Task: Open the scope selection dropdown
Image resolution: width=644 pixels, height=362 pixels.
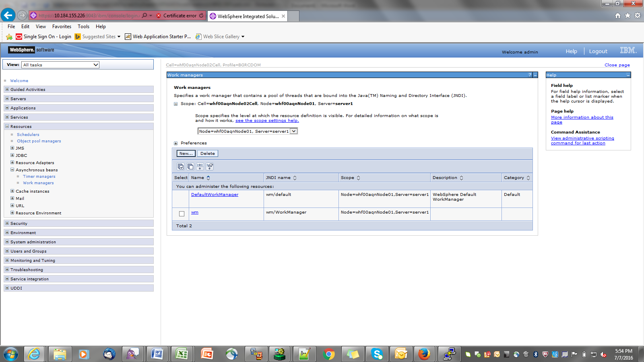Action: [x=248, y=131]
